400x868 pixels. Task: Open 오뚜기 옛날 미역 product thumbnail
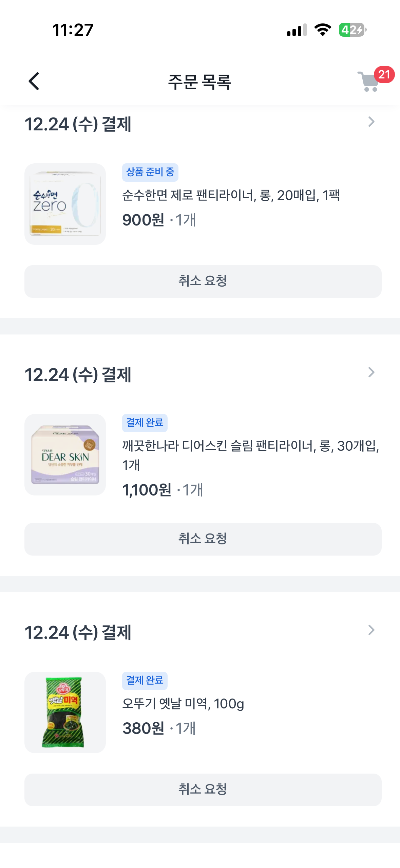pyautogui.click(x=65, y=712)
